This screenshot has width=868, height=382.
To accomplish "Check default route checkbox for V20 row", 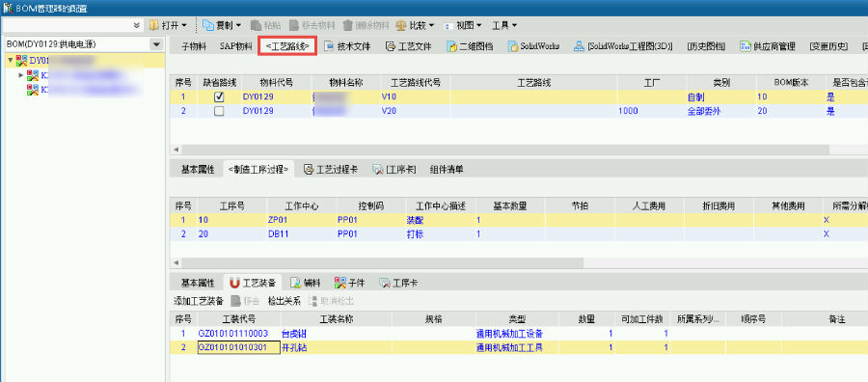I will coord(219,111).
